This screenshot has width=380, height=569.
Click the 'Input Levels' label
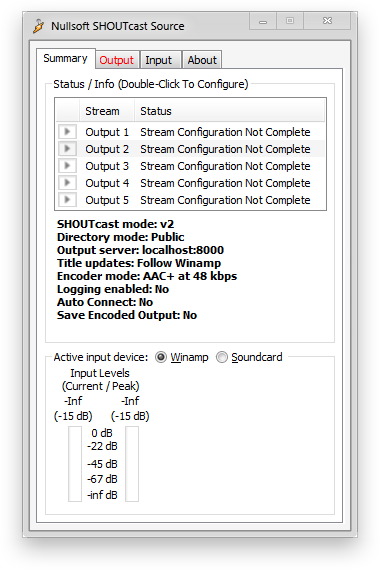(x=100, y=373)
